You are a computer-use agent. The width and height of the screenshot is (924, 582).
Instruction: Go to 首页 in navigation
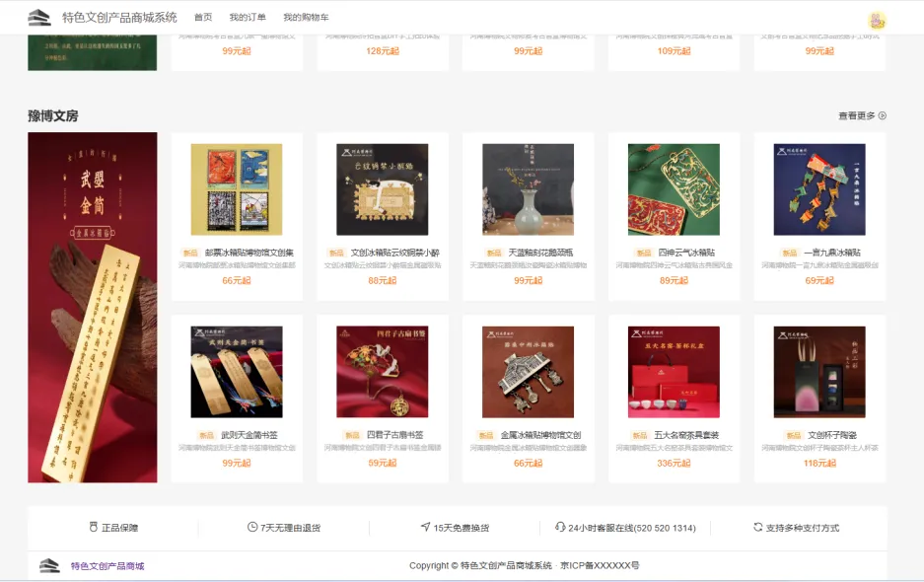(x=203, y=18)
